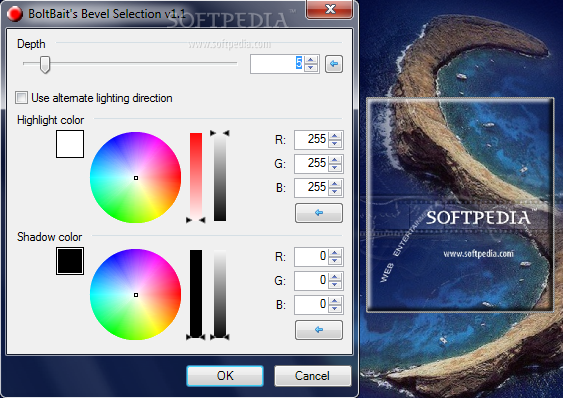The width and height of the screenshot is (563, 398).
Task: Click the Shadow color wheel
Action: 136,295
